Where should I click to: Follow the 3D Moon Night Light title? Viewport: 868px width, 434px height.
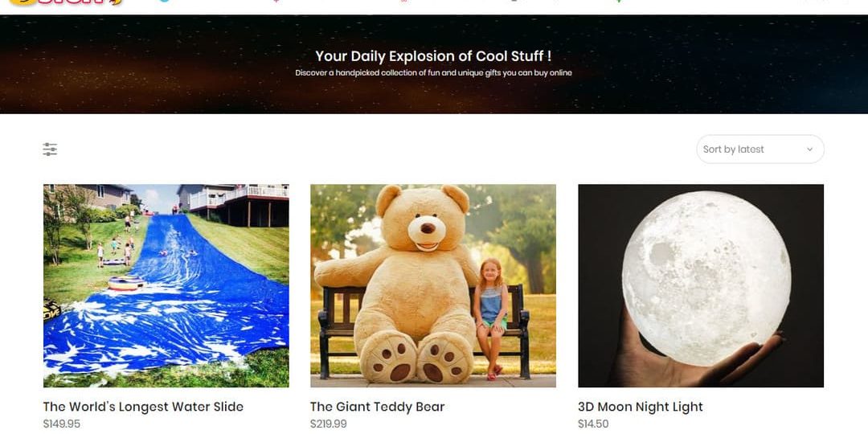pyautogui.click(x=641, y=407)
